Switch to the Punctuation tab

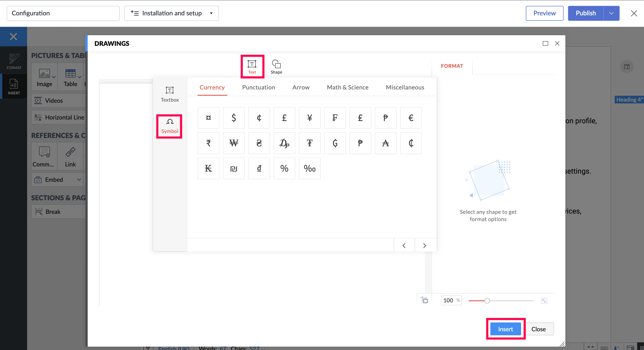pos(258,87)
